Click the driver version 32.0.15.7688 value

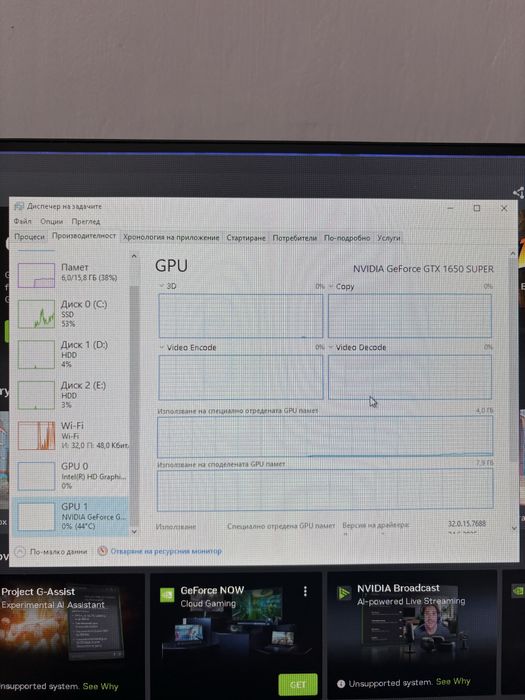[x=467, y=524]
